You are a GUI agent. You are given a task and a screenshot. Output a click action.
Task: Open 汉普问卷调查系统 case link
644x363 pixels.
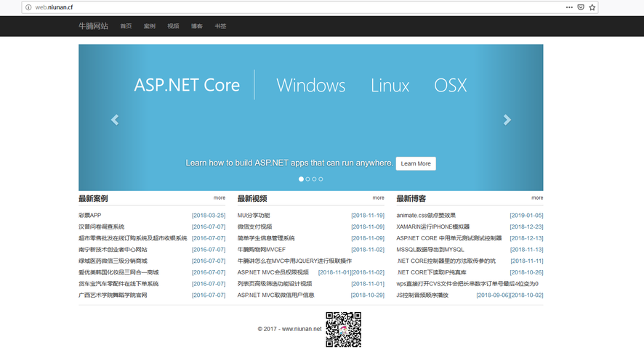tap(102, 227)
